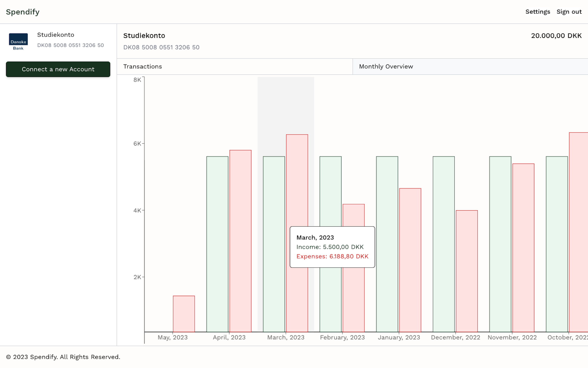Open Settings in the header
This screenshot has width=588, height=368.
[538, 12]
